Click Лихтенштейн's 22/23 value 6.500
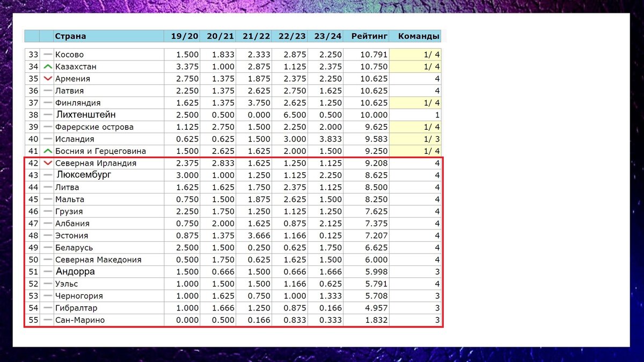 click(295, 115)
